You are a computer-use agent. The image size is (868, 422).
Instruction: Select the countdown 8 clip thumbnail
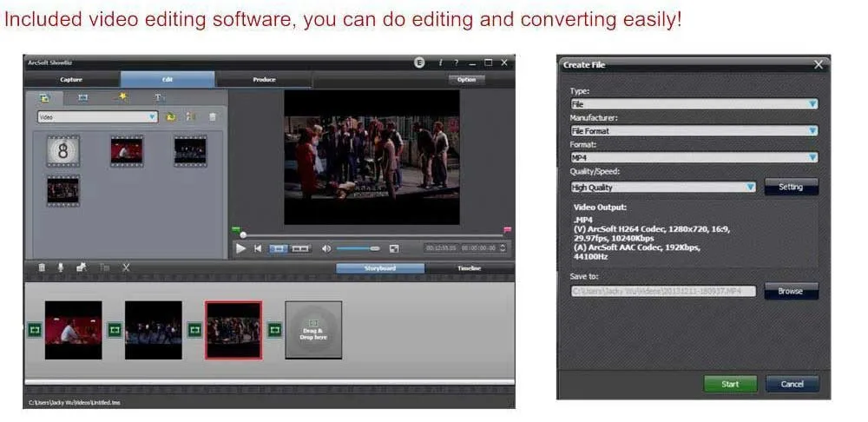point(63,151)
